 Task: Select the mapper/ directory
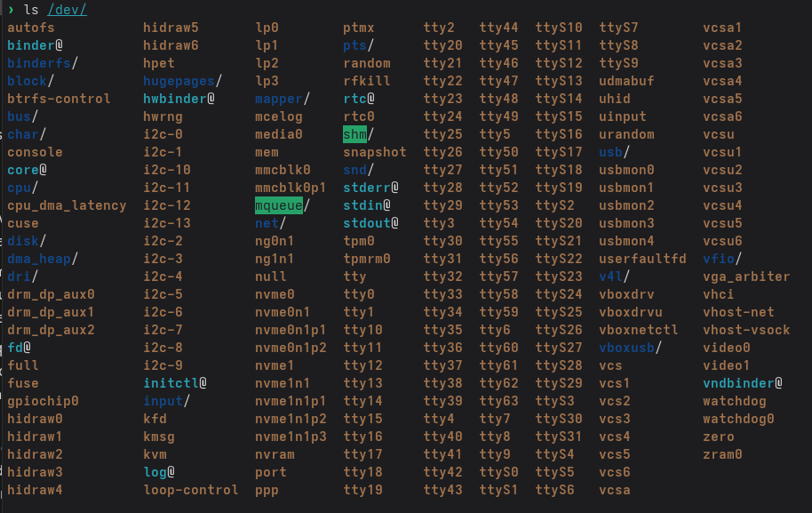click(283, 99)
